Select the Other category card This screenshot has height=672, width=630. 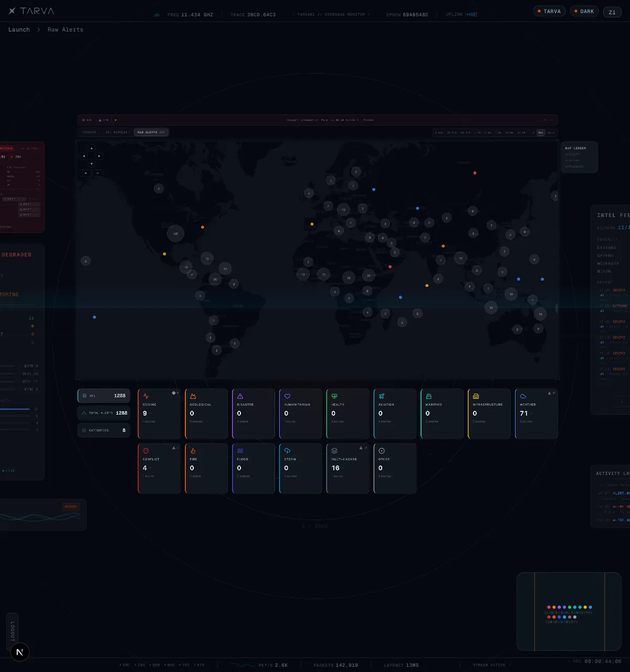(395, 469)
